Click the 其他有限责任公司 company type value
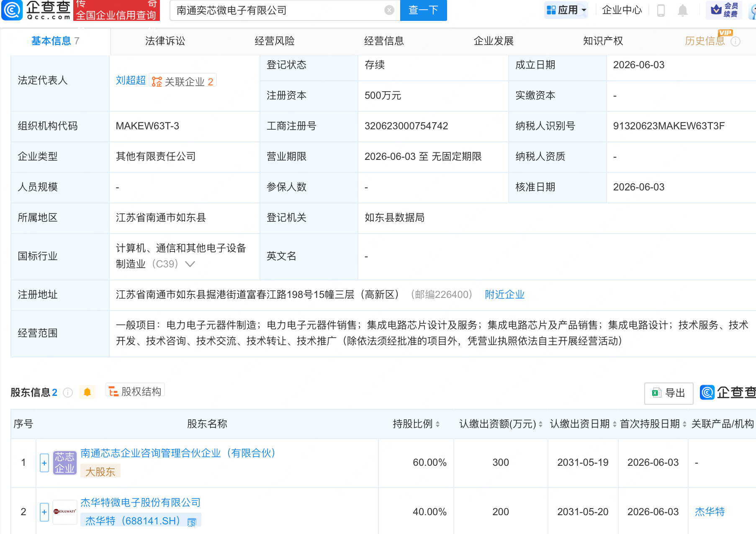The height and width of the screenshot is (534, 756). (156, 157)
